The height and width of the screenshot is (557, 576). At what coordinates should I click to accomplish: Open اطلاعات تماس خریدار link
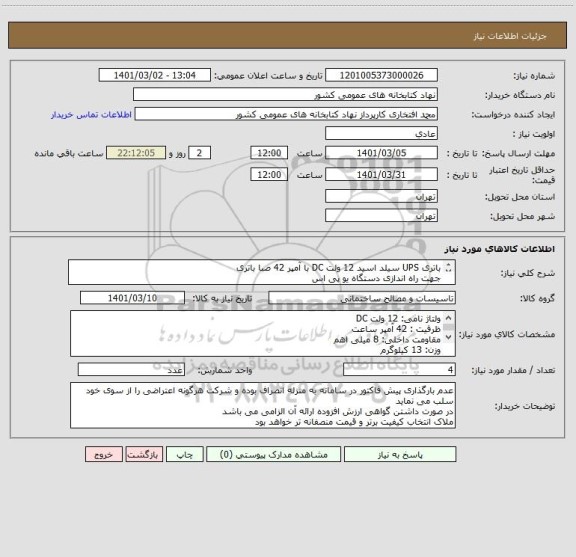pos(91,115)
